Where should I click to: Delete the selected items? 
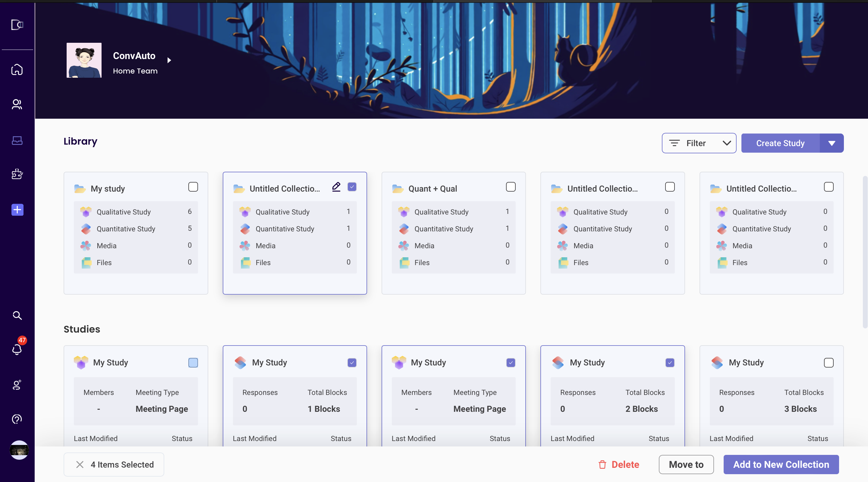pyautogui.click(x=618, y=465)
